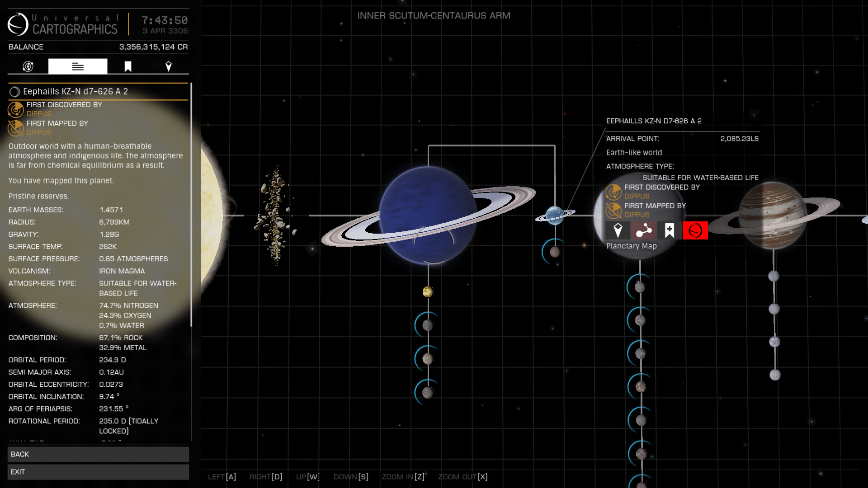Click the Arg of Periapsis 231.55° value

point(114,409)
